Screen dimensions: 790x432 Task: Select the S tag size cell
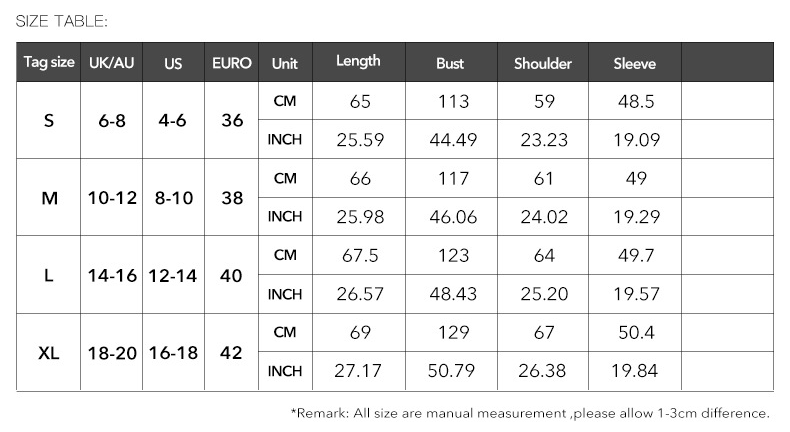(x=49, y=120)
